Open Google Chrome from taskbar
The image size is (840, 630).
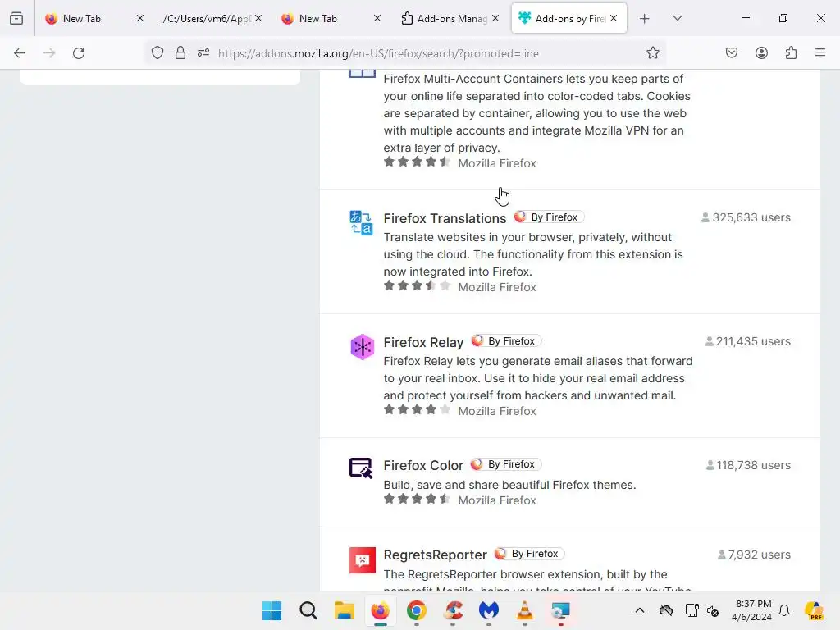(x=416, y=610)
